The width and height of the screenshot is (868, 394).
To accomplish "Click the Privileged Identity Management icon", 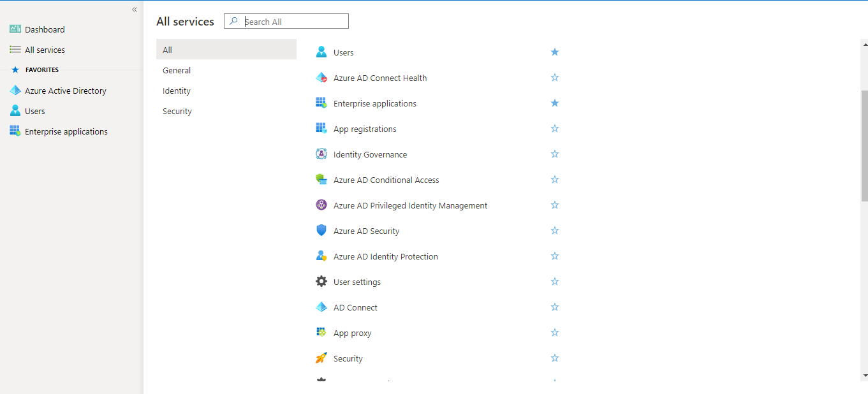I will click(321, 205).
